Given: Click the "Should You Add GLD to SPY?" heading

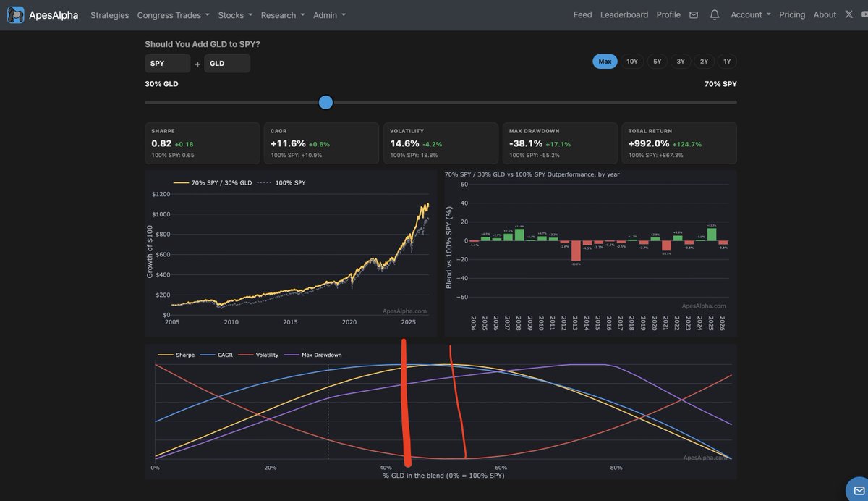Looking at the screenshot, I should pyautogui.click(x=203, y=44).
